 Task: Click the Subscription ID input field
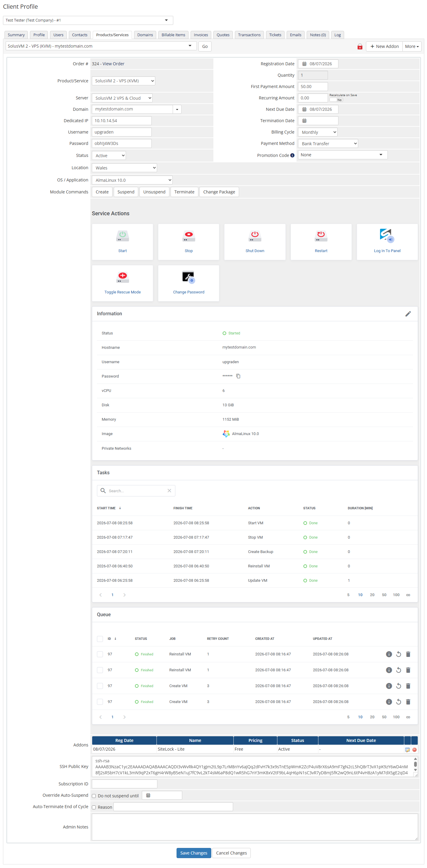(x=124, y=784)
